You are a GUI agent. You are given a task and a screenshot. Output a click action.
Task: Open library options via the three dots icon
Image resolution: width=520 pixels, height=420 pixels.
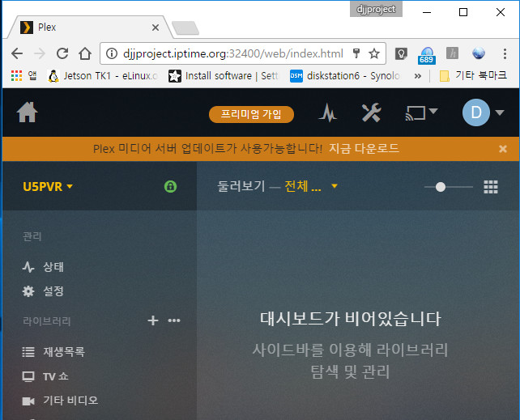(174, 320)
